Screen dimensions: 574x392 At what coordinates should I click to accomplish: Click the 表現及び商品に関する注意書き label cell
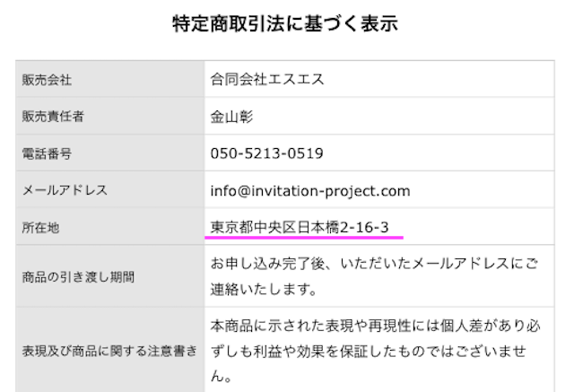(x=109, y=350)
